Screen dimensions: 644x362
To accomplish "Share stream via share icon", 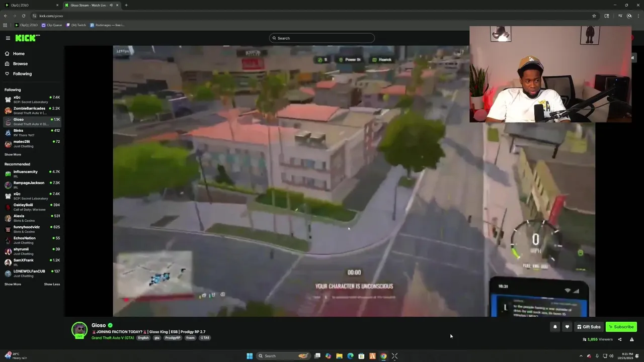I will (x=619, y=339).
